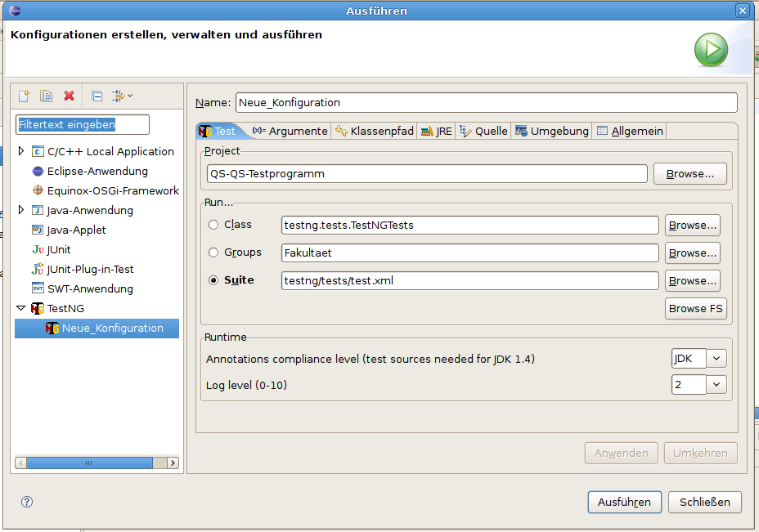Click Browse for the Groups field

point(693,253)
